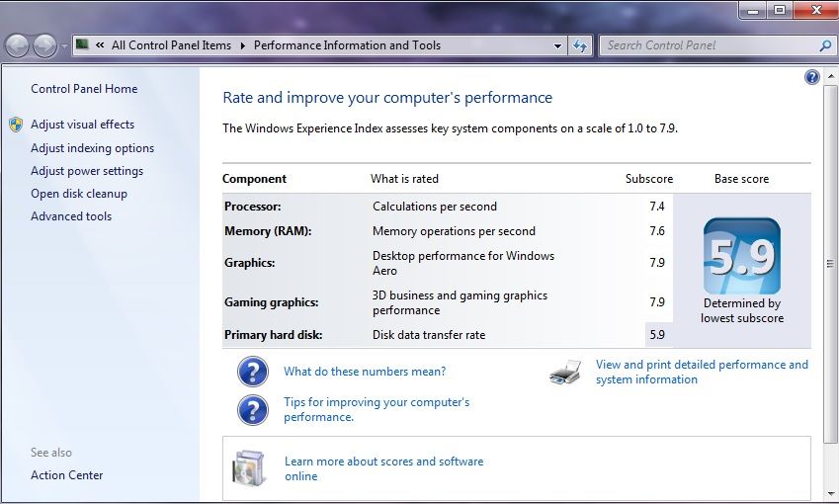This screenshot has height=504, width=839.
Task: Click the 'Processor:' component label
Action: pos(253,207)
